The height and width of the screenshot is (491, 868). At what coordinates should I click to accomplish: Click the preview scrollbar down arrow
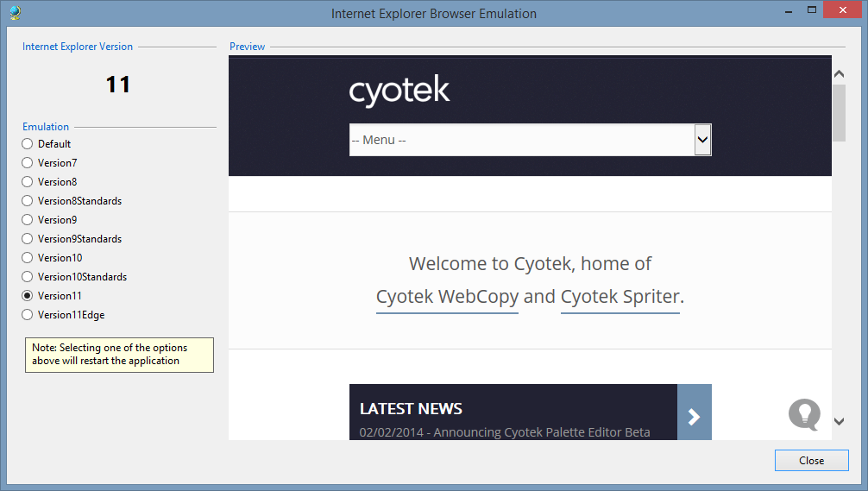(840, 421)
